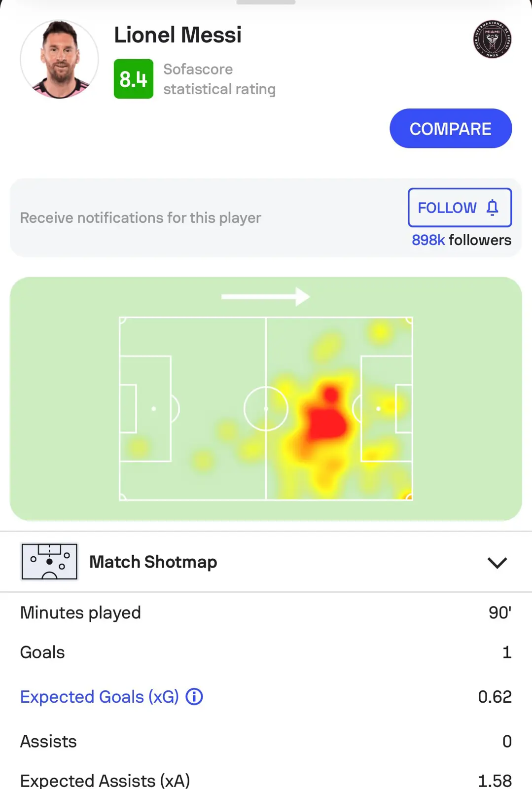Tap the attack direction arrow above heatmap

[266, 296]
